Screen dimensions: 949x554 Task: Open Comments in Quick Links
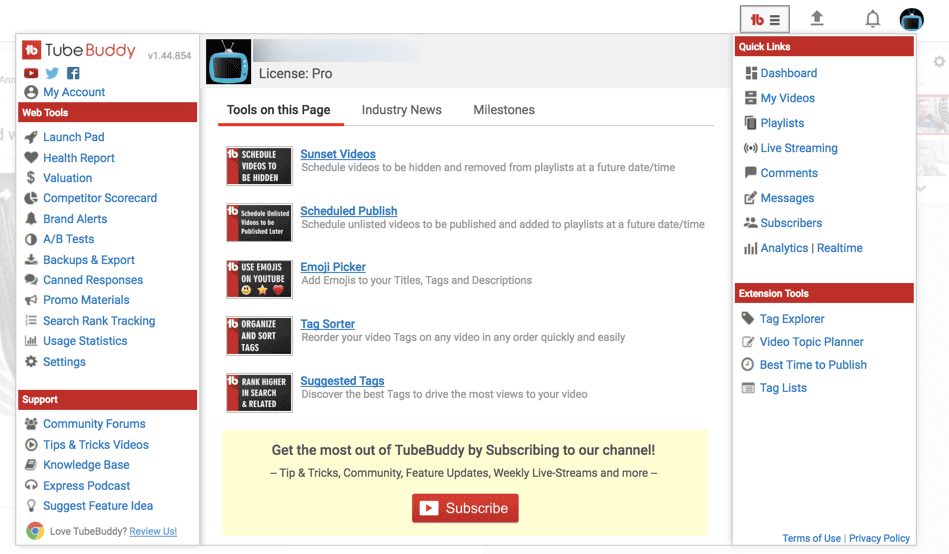tap(789, 173)
